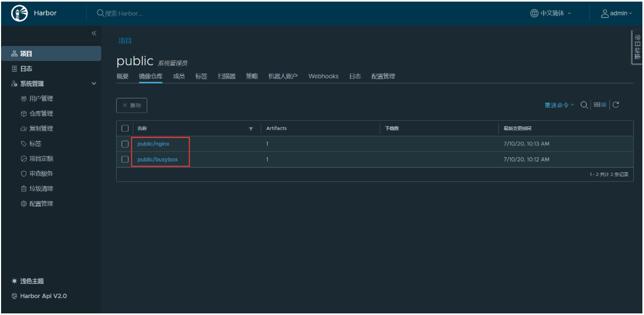
Task: Click the 最新变更时间 column header
Action: tap(517, 128)
